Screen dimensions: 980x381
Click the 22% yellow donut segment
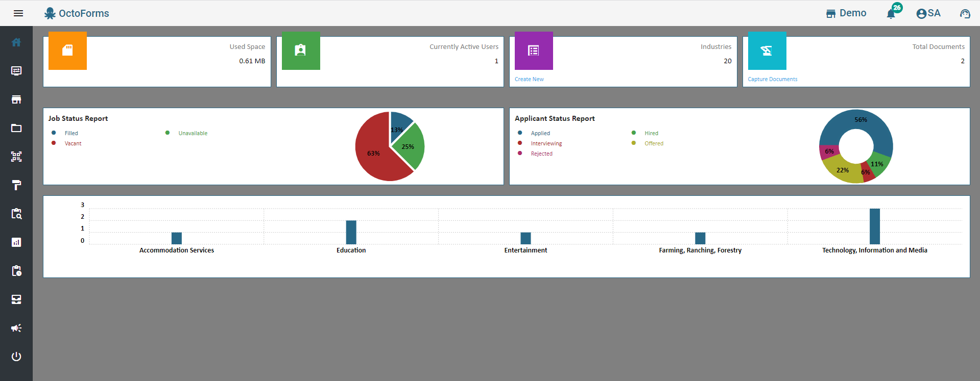(843, 170)
